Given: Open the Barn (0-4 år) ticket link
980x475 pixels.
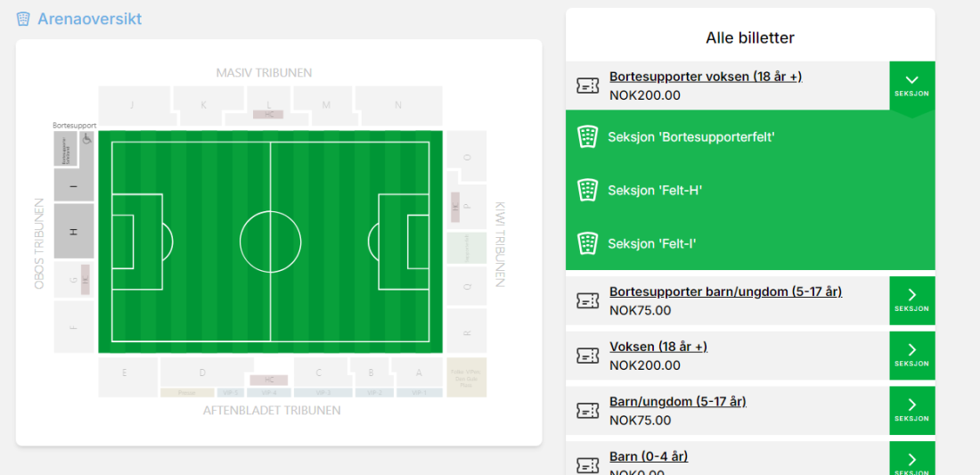Looking at the screenshot, I should coord(649,456).
